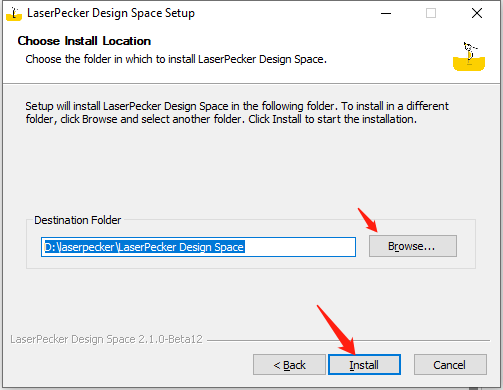Screen dimensions: 503x390
Task: Click the 2.1.0-Beta12 version text
Action: (x=170, y=339)
